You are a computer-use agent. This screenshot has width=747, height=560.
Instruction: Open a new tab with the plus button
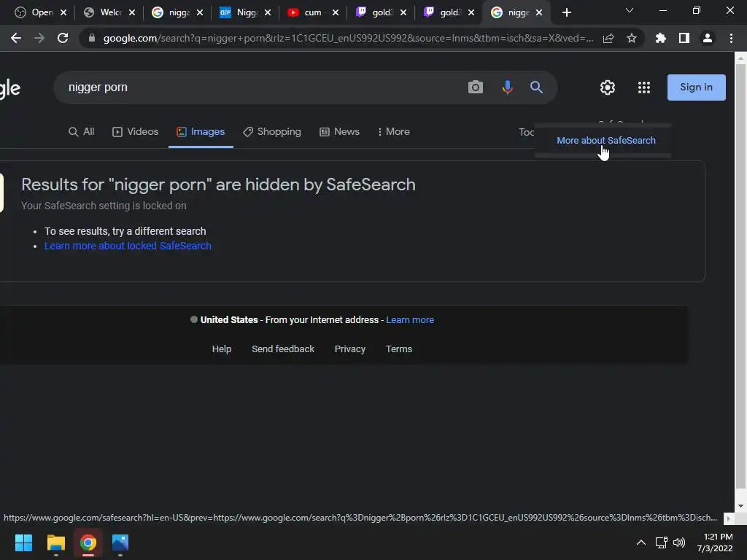pyautogui.click(x=566, y=13)
